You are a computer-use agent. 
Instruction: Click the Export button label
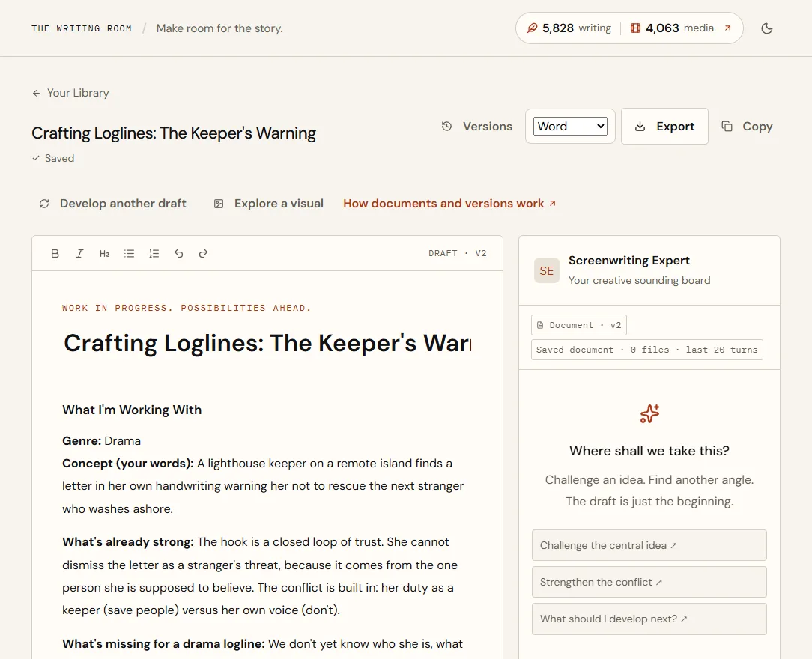point(675,127)
